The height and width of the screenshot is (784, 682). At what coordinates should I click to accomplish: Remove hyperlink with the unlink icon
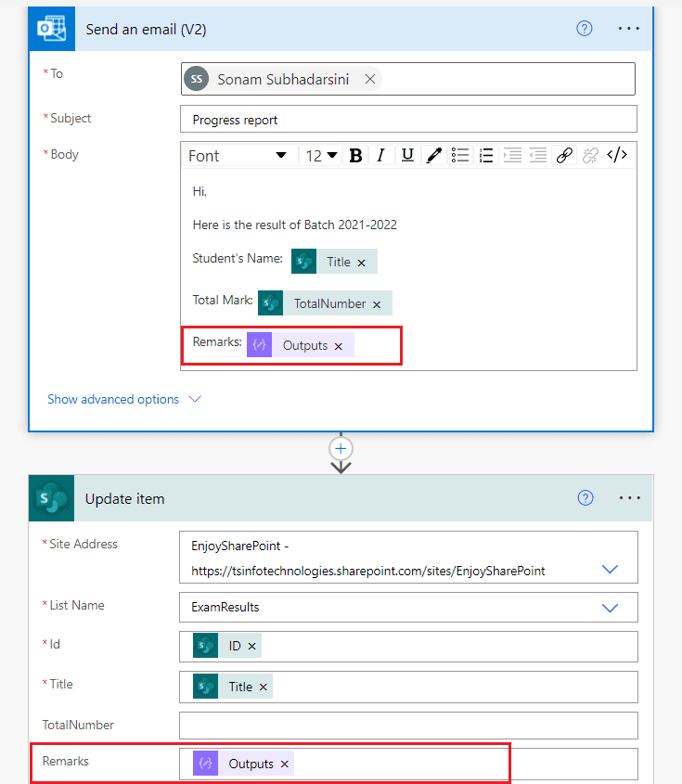pyautogui.click(x=590, y=156)
